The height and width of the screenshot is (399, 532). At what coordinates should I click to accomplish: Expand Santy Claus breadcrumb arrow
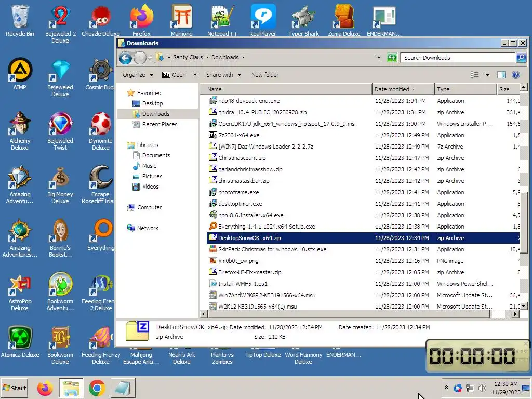click(x=207, y=57)
